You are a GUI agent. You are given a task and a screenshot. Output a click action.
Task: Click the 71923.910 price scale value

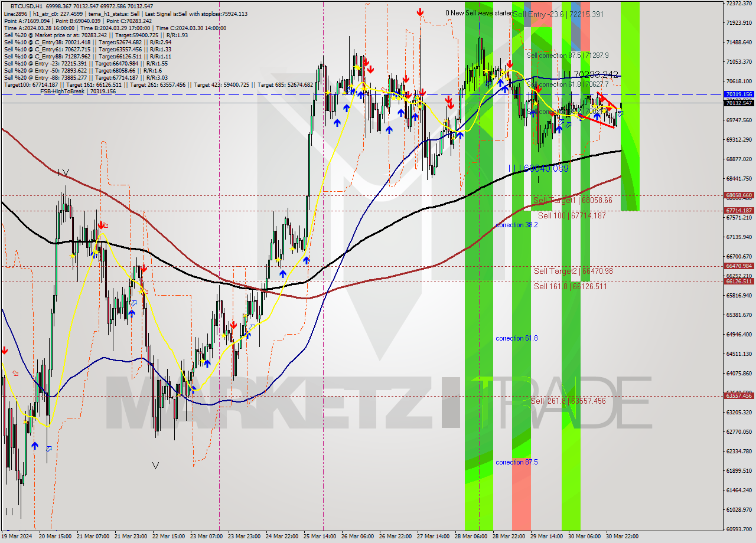click(x=739, y=23)
